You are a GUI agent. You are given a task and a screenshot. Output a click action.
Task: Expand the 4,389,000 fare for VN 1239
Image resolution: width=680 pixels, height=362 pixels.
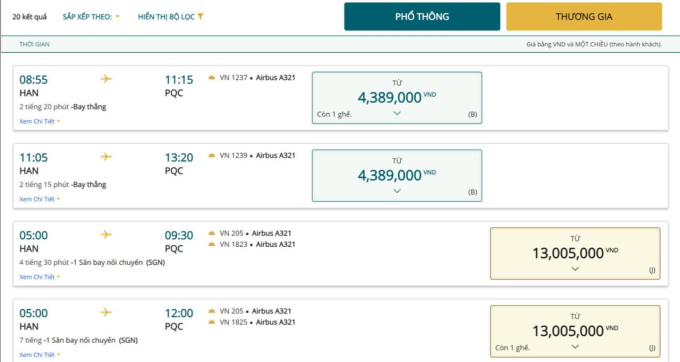(397, 176)
